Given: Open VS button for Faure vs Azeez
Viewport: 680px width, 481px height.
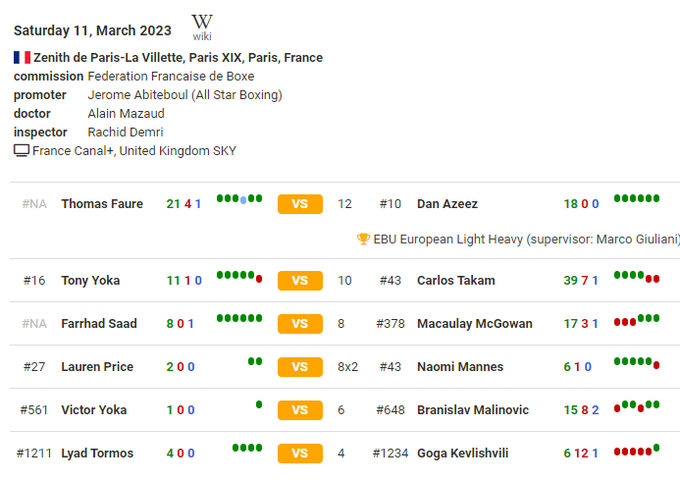Looking at the screenshot, I should pos(300,204).
